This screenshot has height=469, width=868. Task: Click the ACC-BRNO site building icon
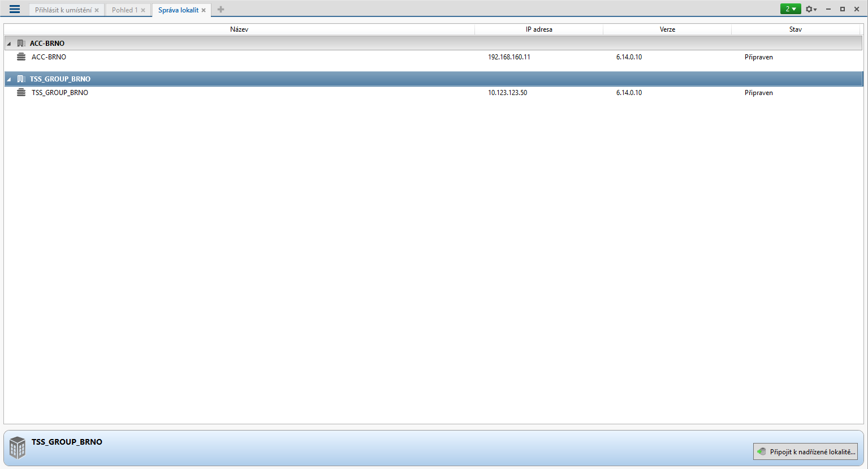[21, 44]
